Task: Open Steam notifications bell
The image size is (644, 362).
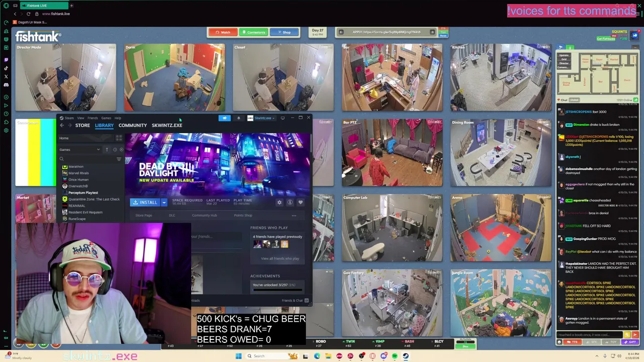Action: pos(238,118)
